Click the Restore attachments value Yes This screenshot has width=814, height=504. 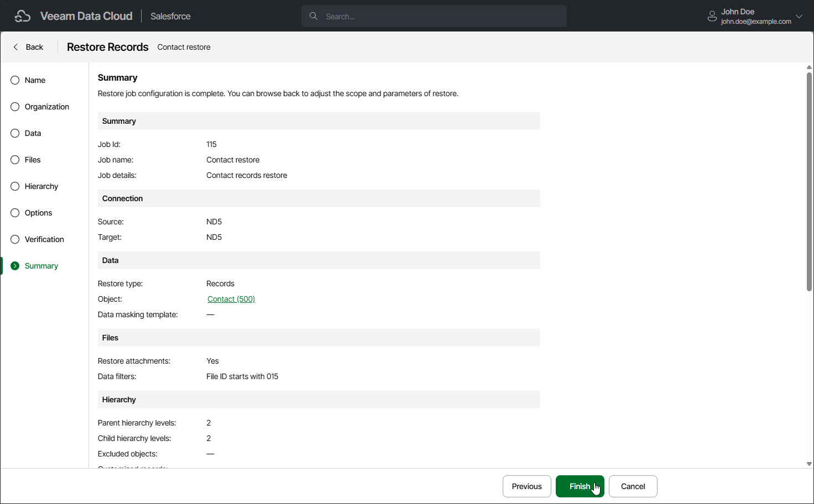click(x=212, y=361)
